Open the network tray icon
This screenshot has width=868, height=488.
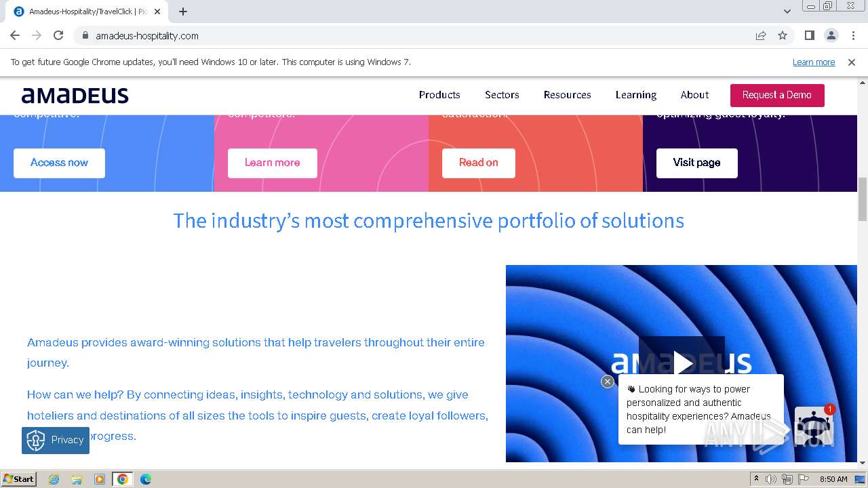coord(787,479)
